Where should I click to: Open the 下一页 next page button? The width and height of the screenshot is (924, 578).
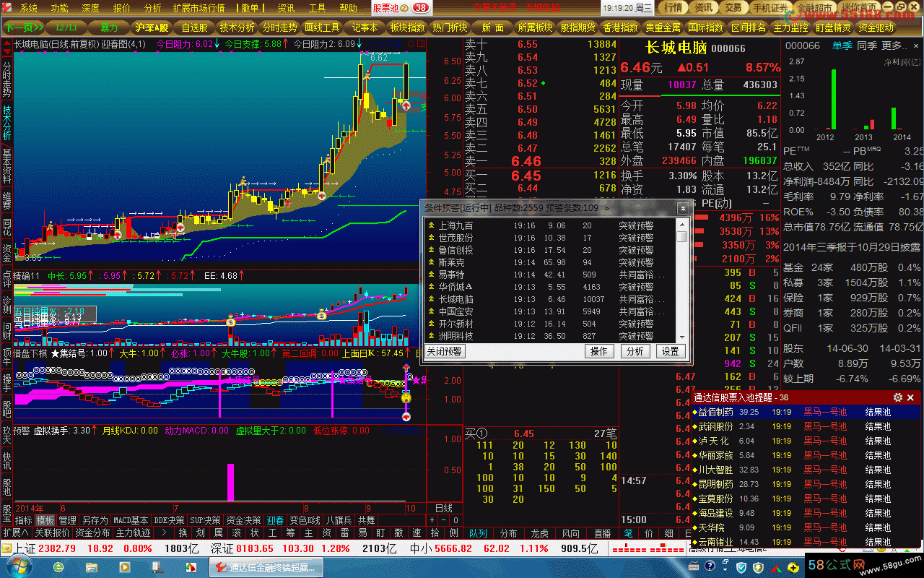coord(24,27)
